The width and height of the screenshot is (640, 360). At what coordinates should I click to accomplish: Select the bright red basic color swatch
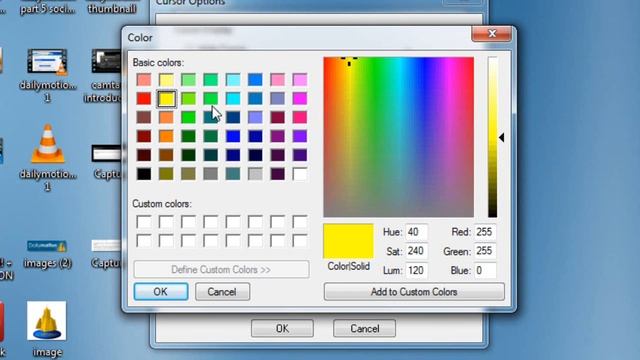point(144,99)
